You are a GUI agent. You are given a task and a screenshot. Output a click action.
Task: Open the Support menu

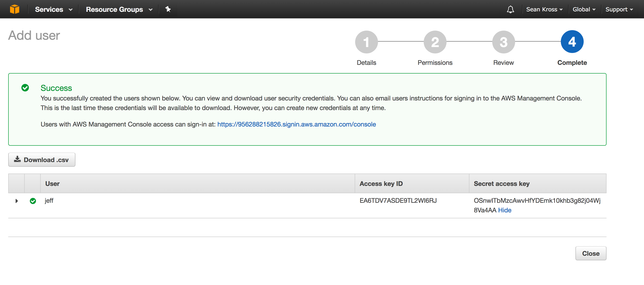[x=619, y=9]
